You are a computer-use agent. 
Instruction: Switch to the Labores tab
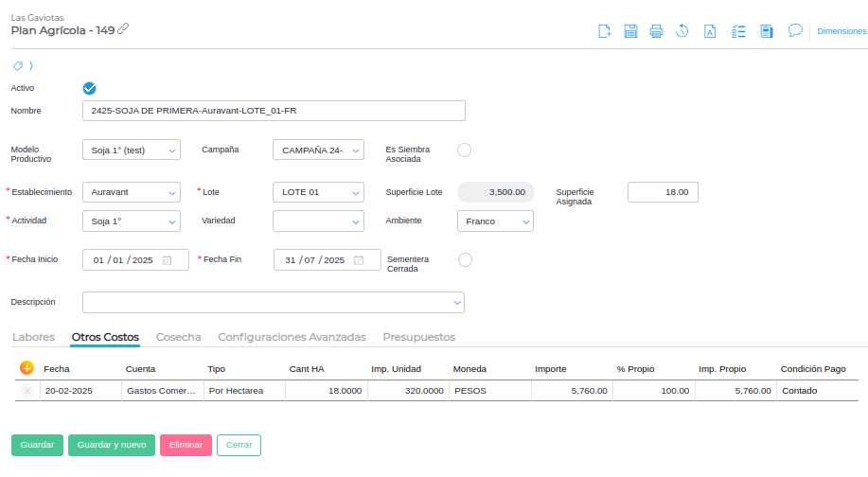pyautogui.click(x=33, y=337)
